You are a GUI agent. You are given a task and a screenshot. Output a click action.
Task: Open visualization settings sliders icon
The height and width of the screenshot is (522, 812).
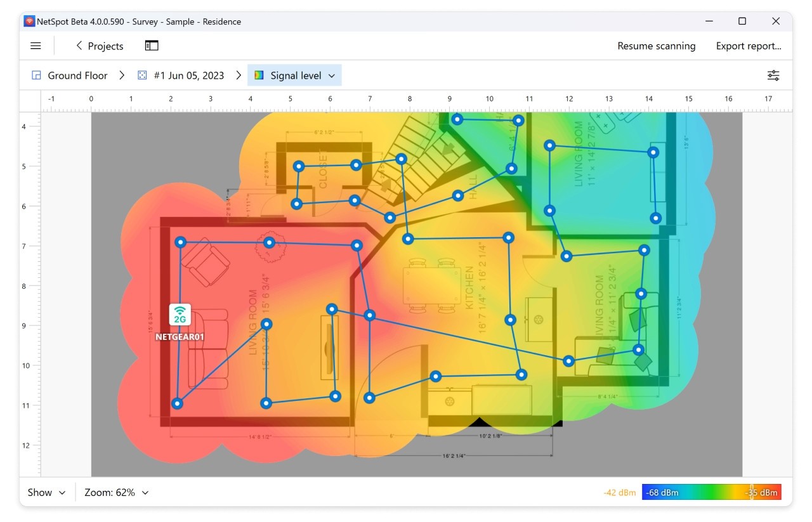773,75
